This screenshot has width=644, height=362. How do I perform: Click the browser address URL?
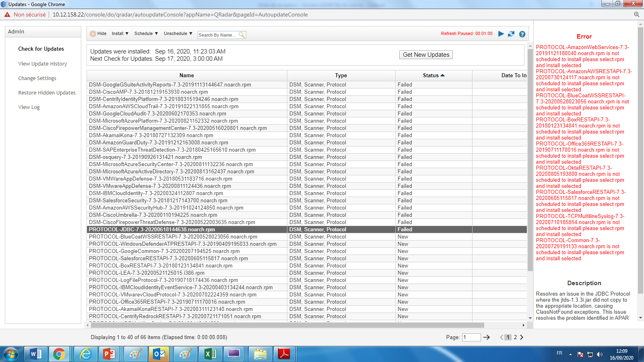180,14
